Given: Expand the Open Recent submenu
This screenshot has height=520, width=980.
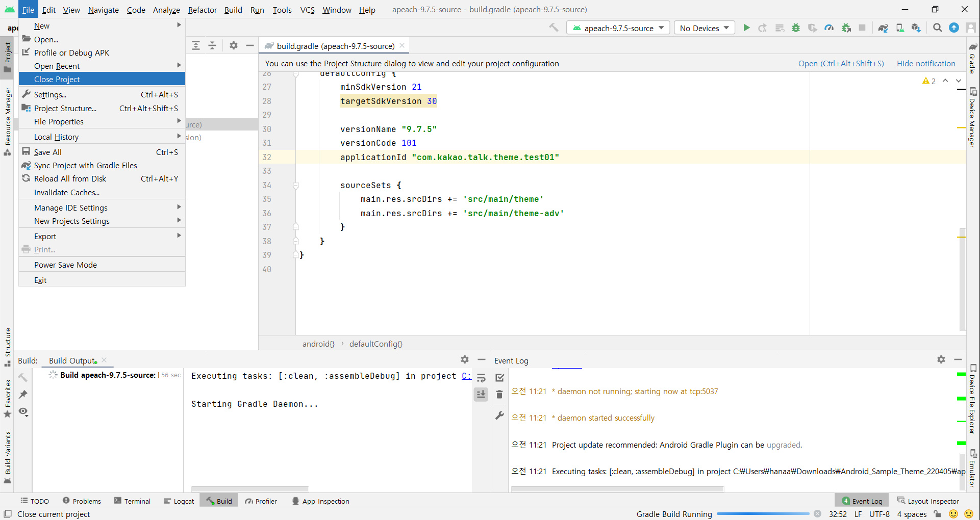Looking at the screenshot, I should coord(102,66).
